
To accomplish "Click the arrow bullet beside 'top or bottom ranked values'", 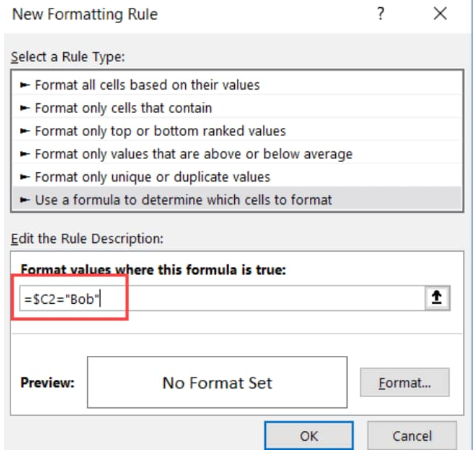I will (25, 131).
